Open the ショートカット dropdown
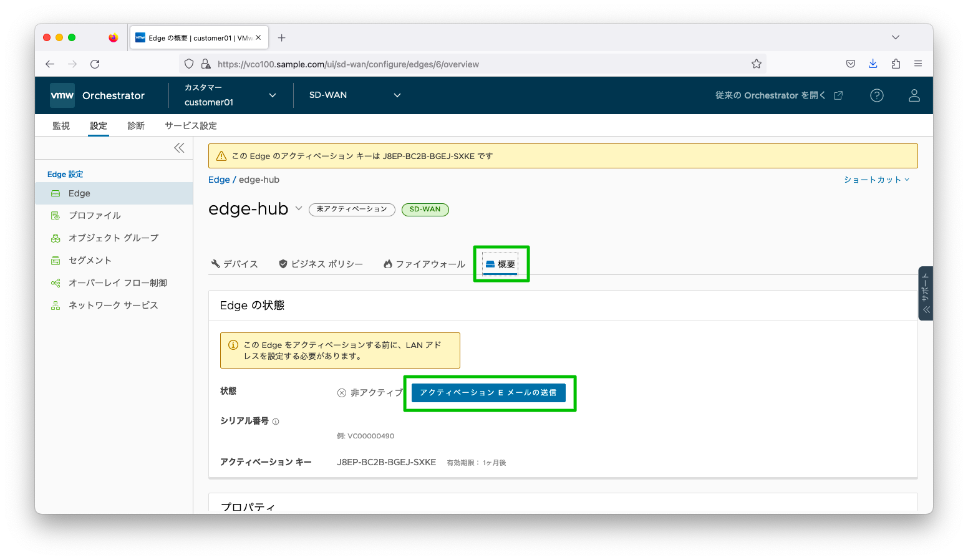This screenshot has height=560, width=968. (x=876, y=180)
